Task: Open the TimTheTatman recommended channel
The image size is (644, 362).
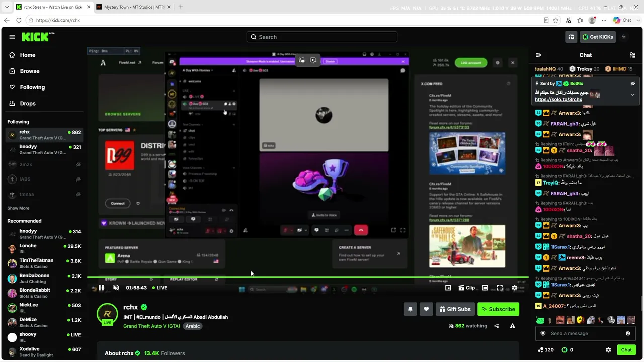Action: click(44, 263)
